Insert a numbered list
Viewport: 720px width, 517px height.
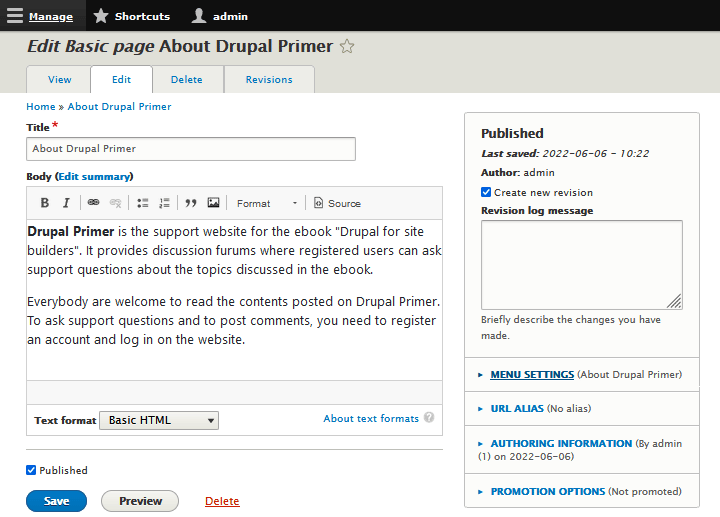click(164, 203)
